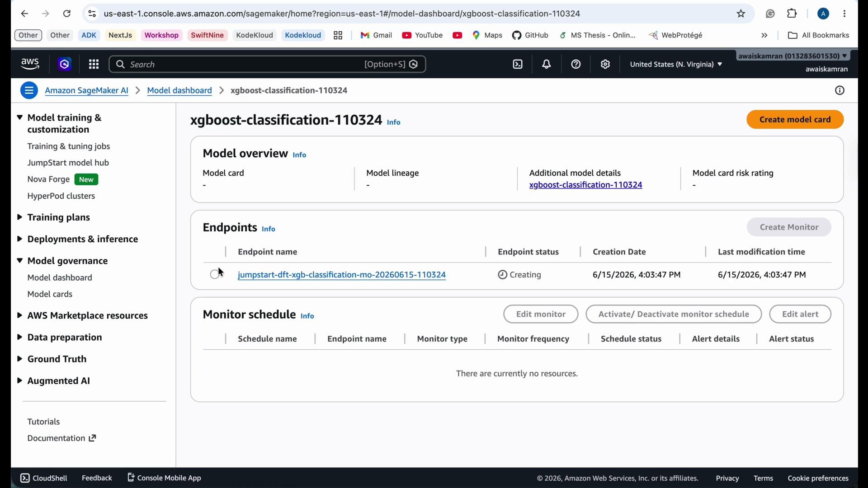The width and height of the screenshot is (868, 488).
Task: Expand the Augmented AI section
Action: [x=19, y=381]
